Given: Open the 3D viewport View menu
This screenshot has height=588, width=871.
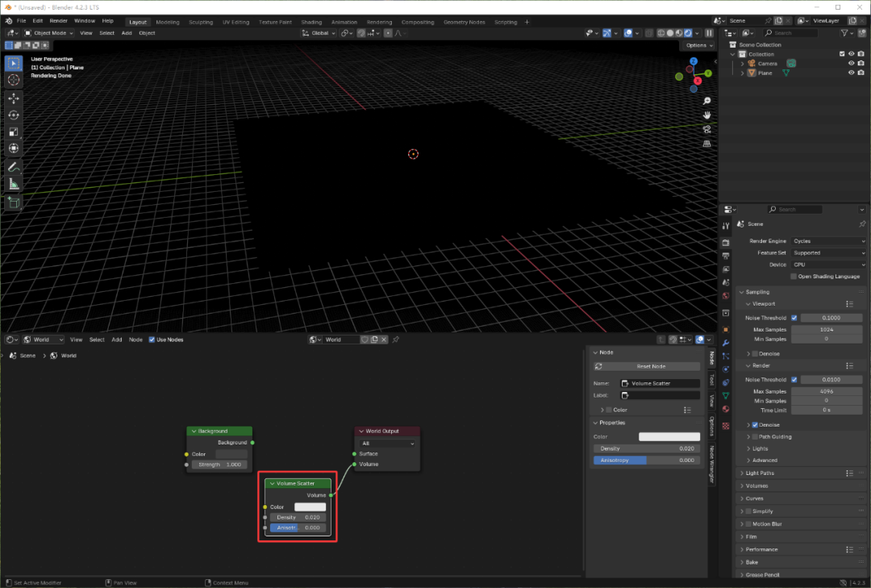Looking at the screenshot, I should click(86, 33).
